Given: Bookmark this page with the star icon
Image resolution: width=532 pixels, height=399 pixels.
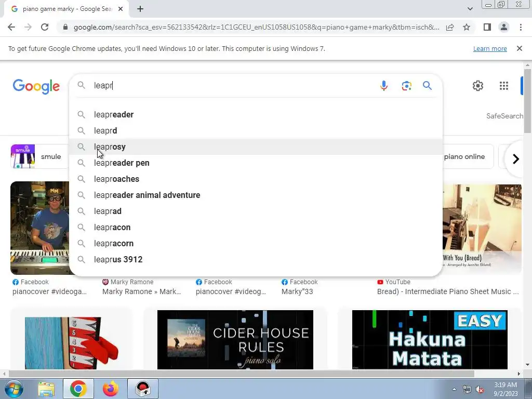Looking at the screenshot, I should [467, 27].
